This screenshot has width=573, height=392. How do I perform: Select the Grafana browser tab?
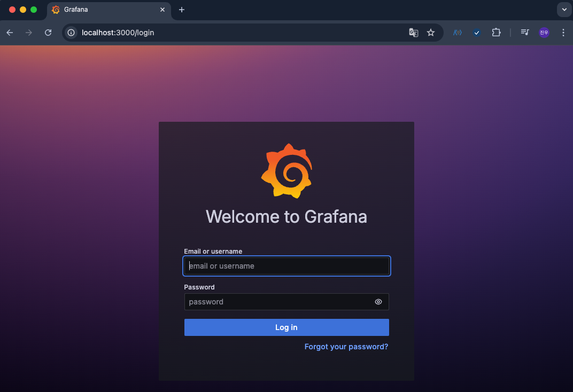(109, 10)
